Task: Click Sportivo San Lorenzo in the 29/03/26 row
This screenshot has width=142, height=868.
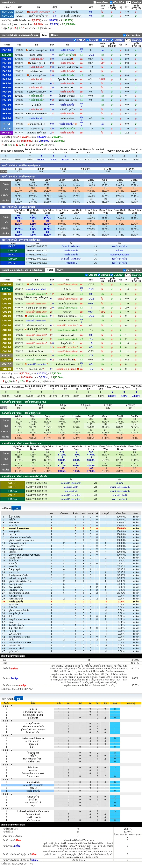Action: [x=67, y=67]
